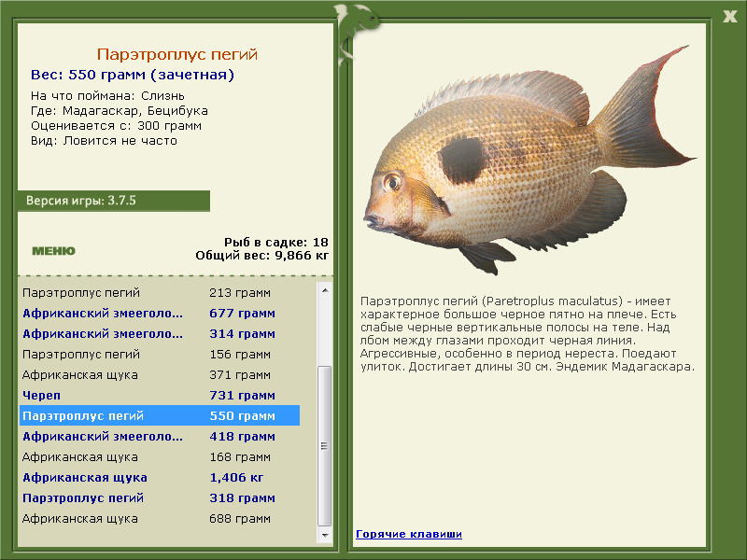The image size is (747, 560).
Task: Click Где: Мадагаскар, Бецибука line
Action: point(120,111)
